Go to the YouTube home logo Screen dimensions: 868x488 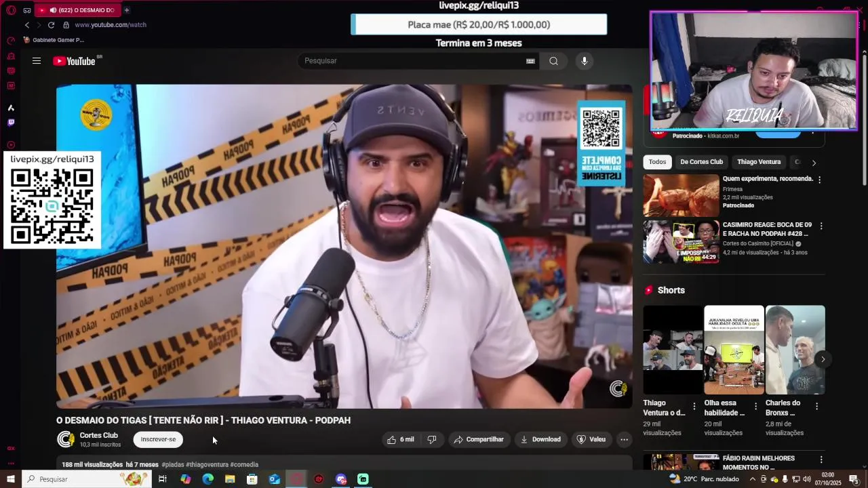coord(75,61)
